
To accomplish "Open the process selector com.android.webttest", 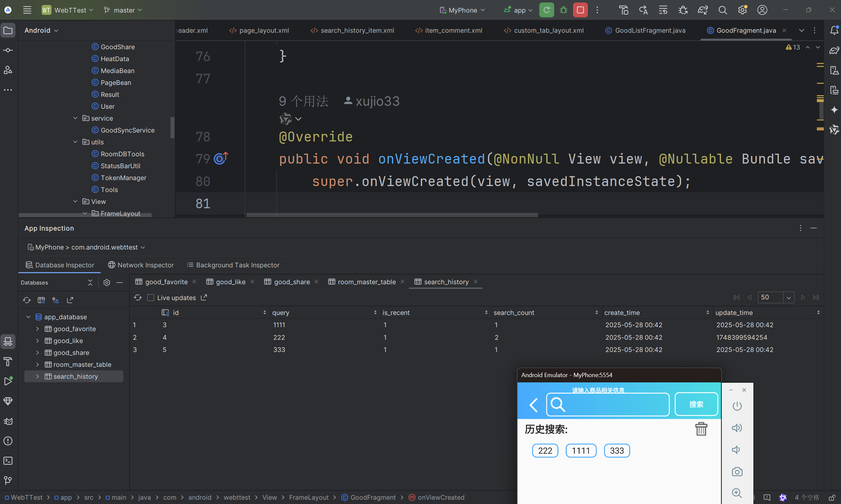I will [86, 247].
